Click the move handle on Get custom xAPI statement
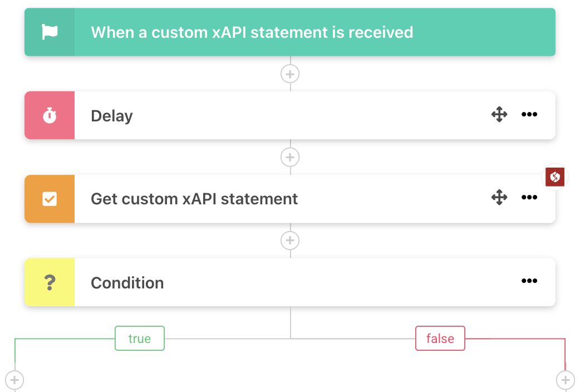 click(x=499, y=197)
